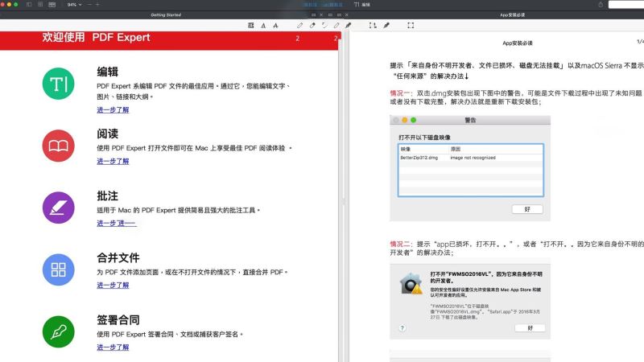Click the question mark help icon in dialog image
Viewport: 644px width, 362px height.
pyautogui.click(x=402, y=328)
